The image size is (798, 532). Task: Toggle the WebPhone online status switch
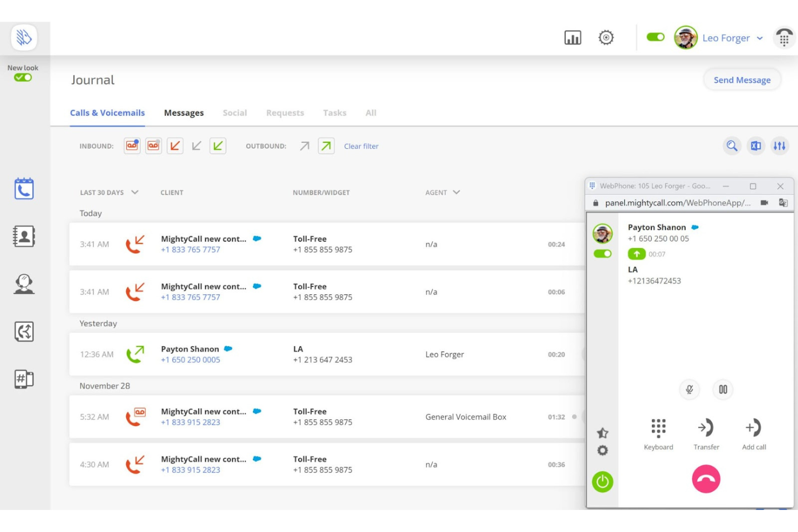[602, 253]
